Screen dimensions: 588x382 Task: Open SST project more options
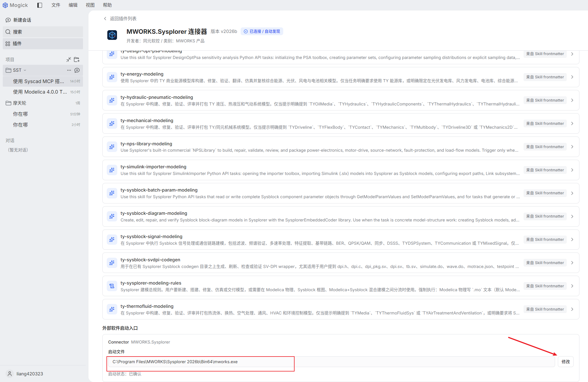point(69,70)
